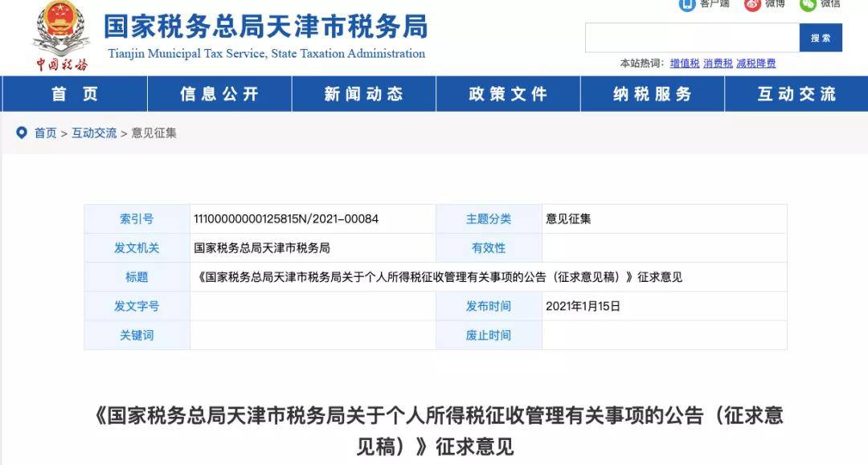The width and height of the screenshot is (868, 465).
Task: Click the 标题 label cell
Action: pyautogui.click(x=137, y=277)
